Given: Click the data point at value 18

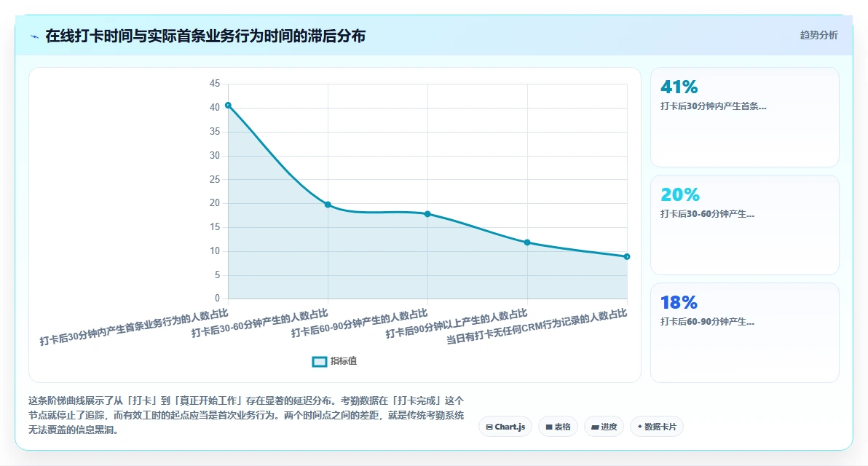Looking at the screenshot, I should [427, 214].
